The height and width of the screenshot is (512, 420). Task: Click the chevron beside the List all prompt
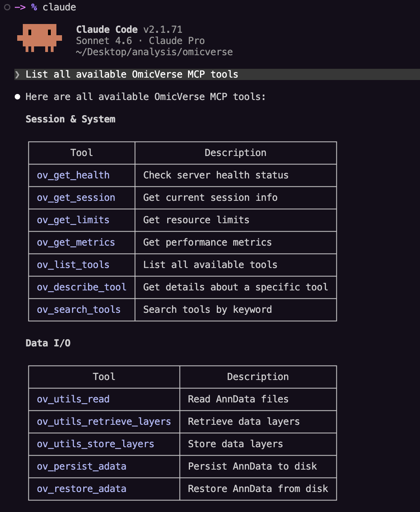[x=17, y=74]
